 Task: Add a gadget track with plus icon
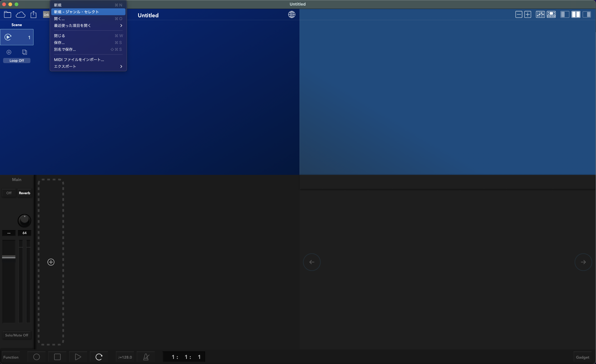51,262
